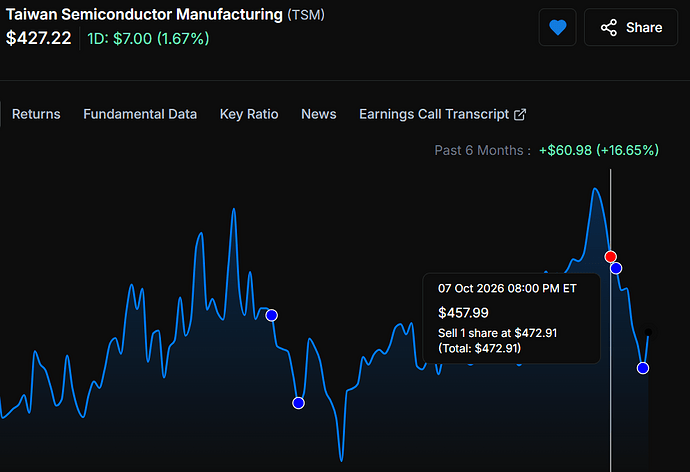Viewport: 690px width, 472px height.
Task: Click the Share button
Action: pyautogui.click(x=631, y=28)
